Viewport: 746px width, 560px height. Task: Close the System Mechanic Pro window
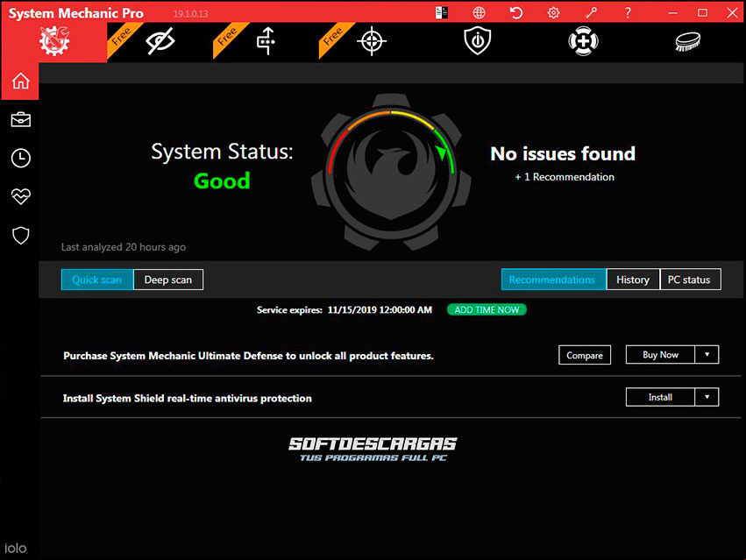[732, 13]
